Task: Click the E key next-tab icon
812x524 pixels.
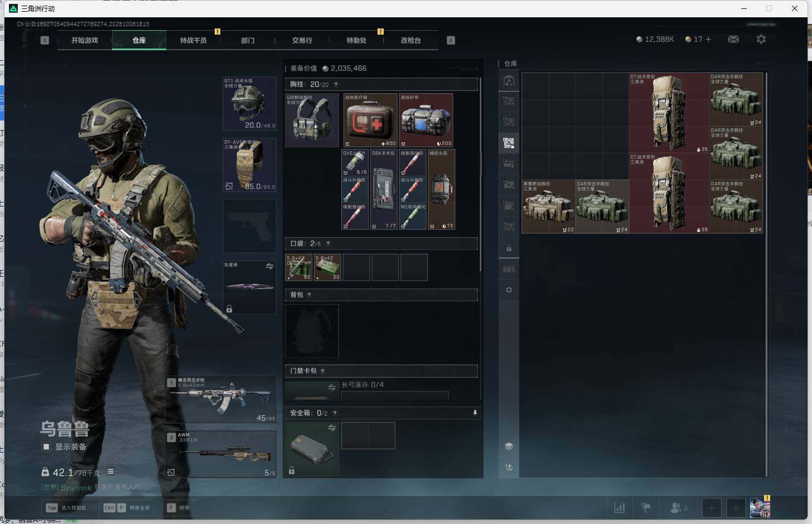Action: point(451,40)
